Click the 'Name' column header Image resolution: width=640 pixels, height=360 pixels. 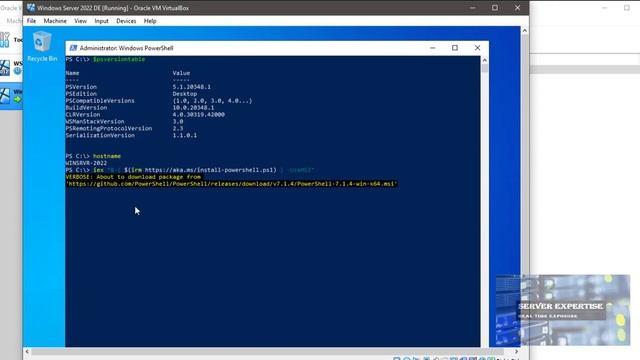point(72,73)
